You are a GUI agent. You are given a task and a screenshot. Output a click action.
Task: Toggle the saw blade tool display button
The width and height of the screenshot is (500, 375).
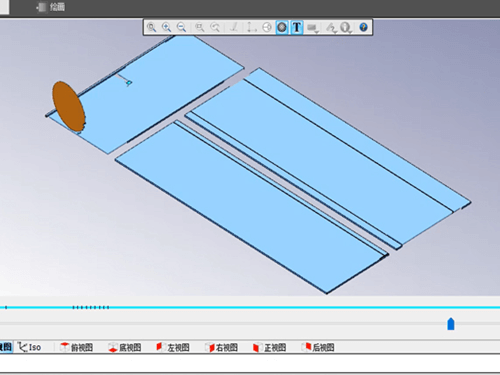(282, 27)
